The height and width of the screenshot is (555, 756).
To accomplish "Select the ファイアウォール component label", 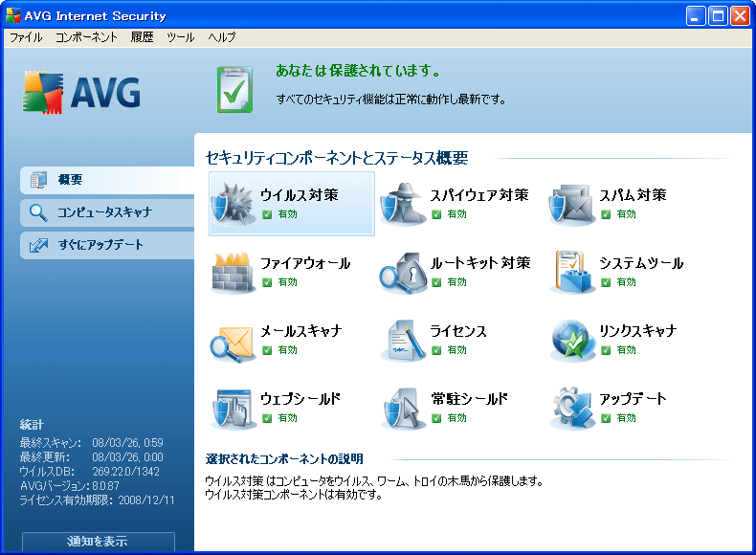I will pos(305,263).
